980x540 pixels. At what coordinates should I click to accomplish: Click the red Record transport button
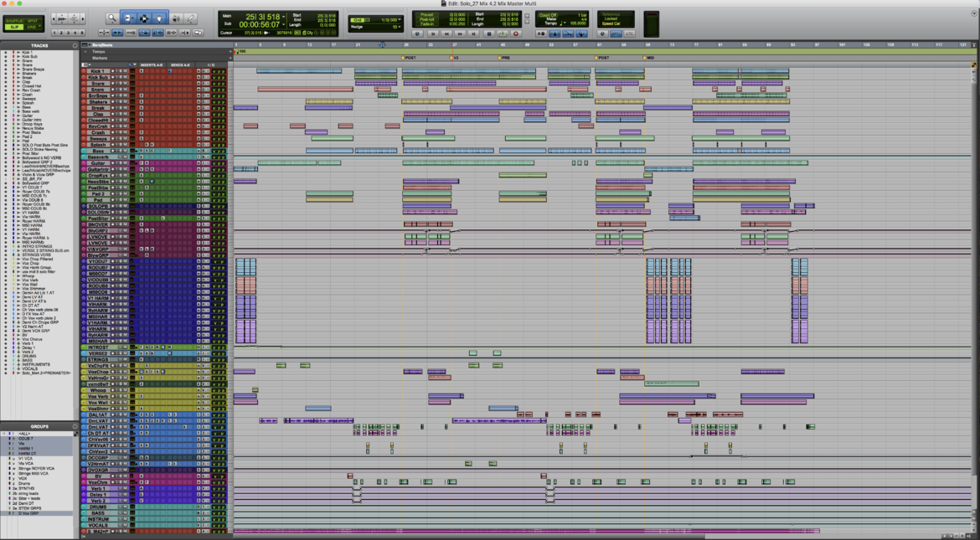click(x=516, y=33)
